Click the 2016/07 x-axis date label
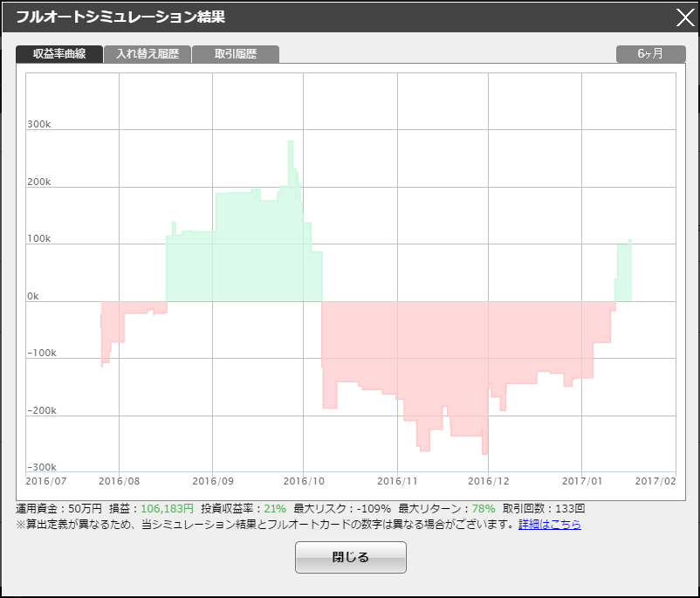 click(x=46, y=481)
